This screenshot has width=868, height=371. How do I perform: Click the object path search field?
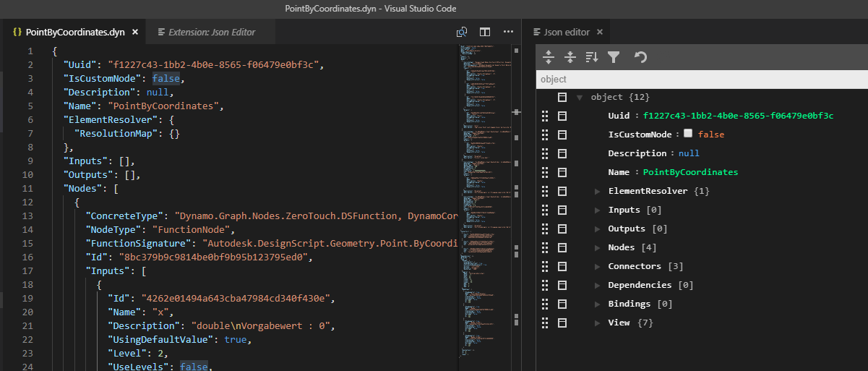(x=702, y=79)
